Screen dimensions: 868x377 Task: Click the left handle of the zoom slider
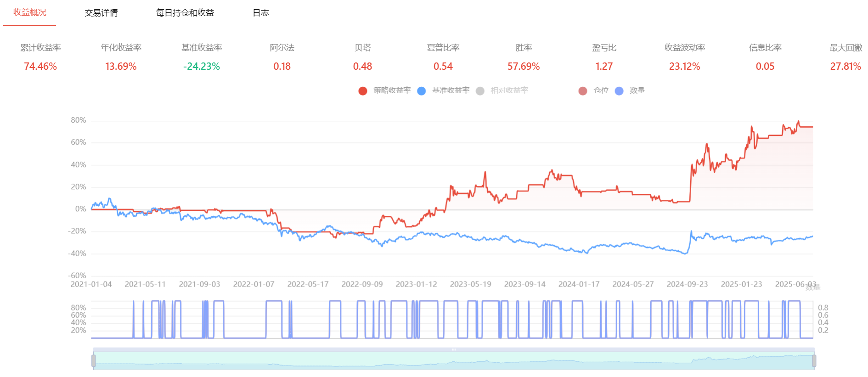(x=94, y=361)
